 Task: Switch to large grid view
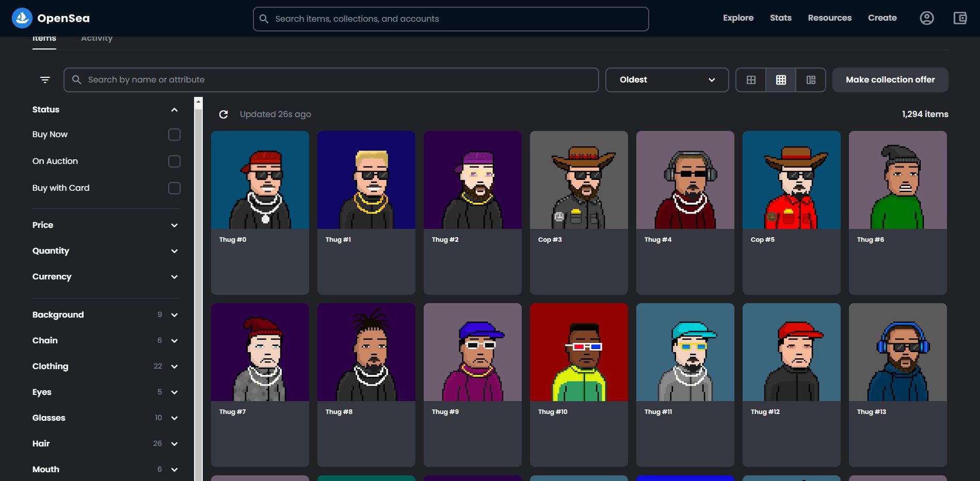(751, 80)
